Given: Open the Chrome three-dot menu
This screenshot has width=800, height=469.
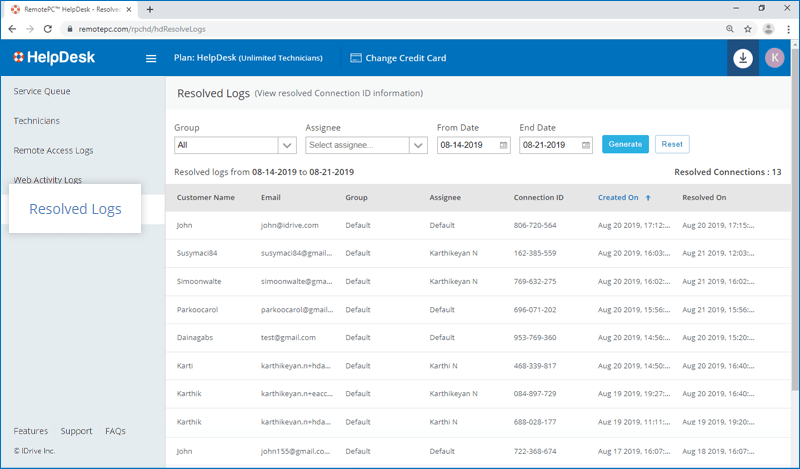Looking at the screenshot, I should click(x=788, y=29).
